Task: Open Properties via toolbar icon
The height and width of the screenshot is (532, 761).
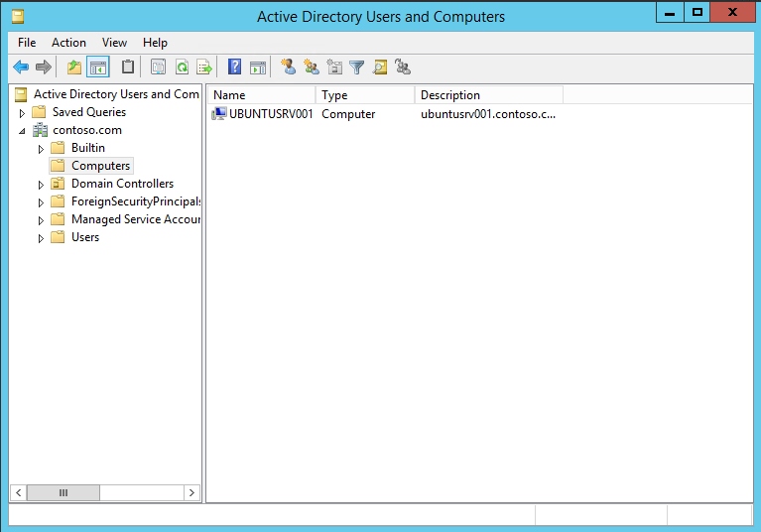Action: pyautogui.click(x=158, y=66)
